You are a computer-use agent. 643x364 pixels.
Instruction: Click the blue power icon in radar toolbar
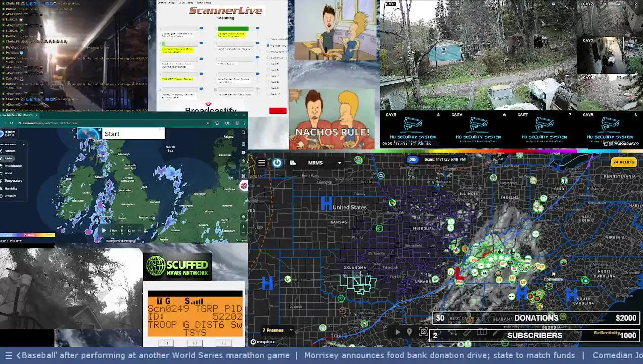pyautogui.click(x=277, y=163)
